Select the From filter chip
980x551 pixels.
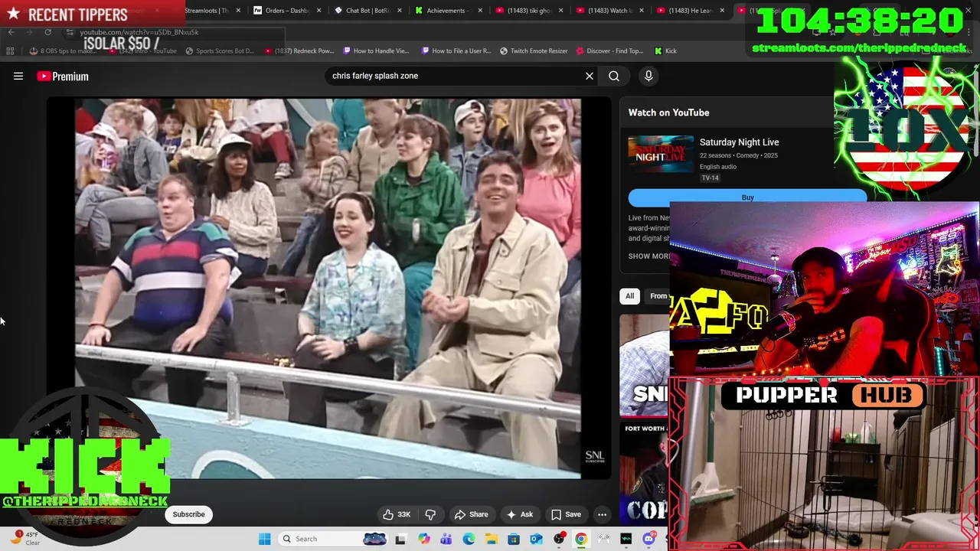[658, 296]
